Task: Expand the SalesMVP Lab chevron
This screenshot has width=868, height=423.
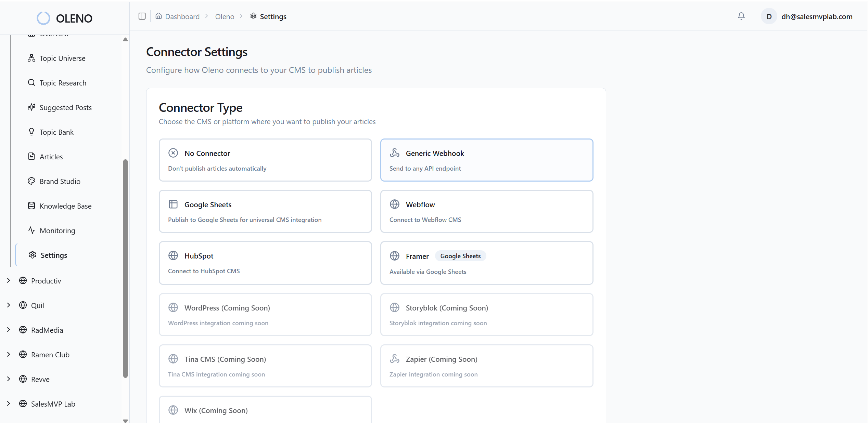Action: (x=9, y=404)
